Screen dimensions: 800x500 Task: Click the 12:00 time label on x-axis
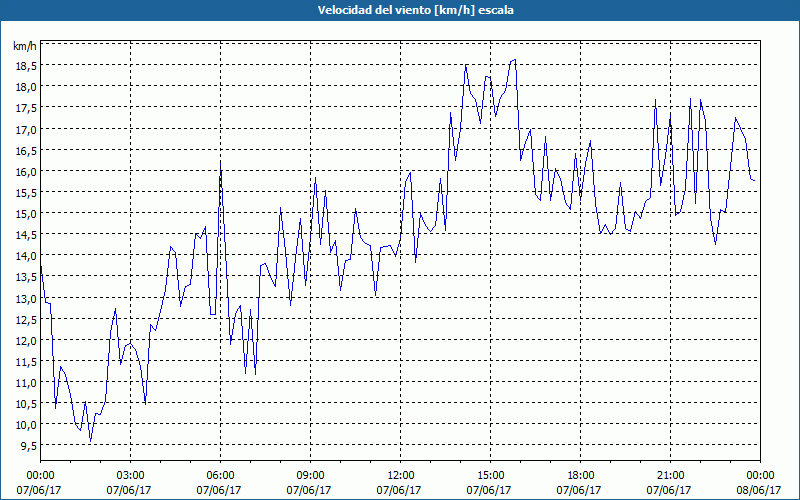(x=401, y=476)
